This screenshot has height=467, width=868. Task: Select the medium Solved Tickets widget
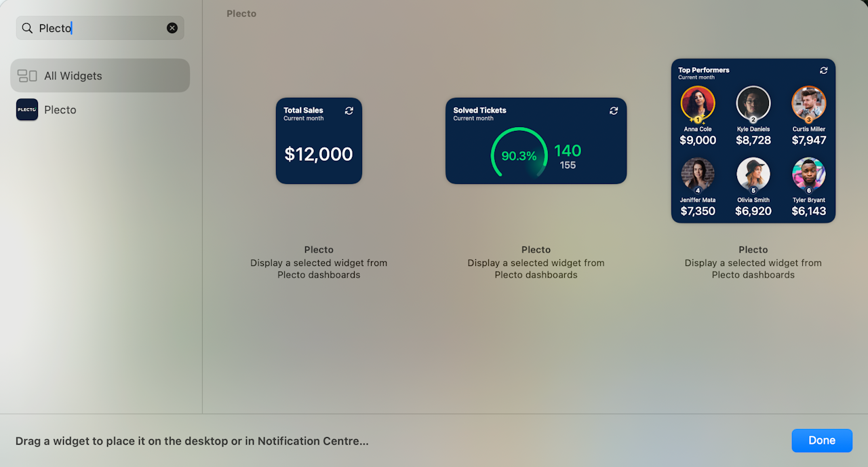pos(536,141)
